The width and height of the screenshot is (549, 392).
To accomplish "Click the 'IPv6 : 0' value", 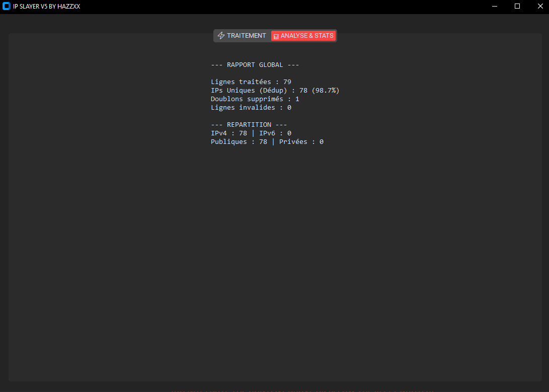I will tap(275, 133).
